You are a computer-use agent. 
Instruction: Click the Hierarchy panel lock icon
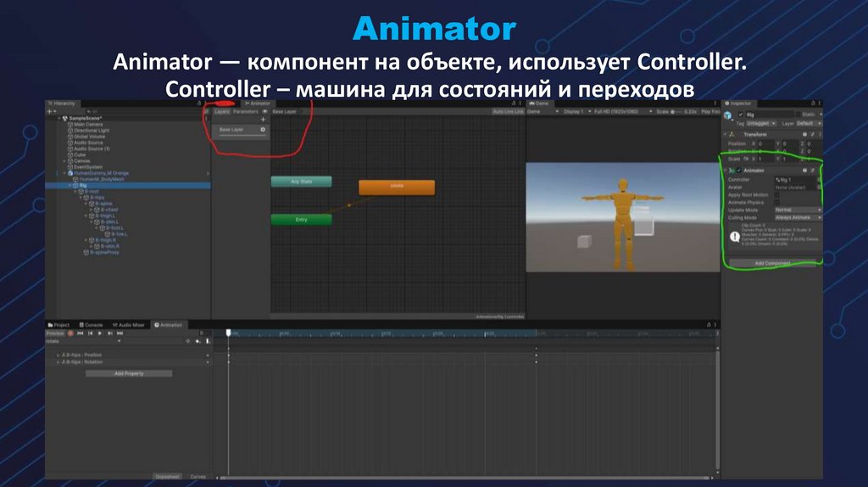click(199, 104)
